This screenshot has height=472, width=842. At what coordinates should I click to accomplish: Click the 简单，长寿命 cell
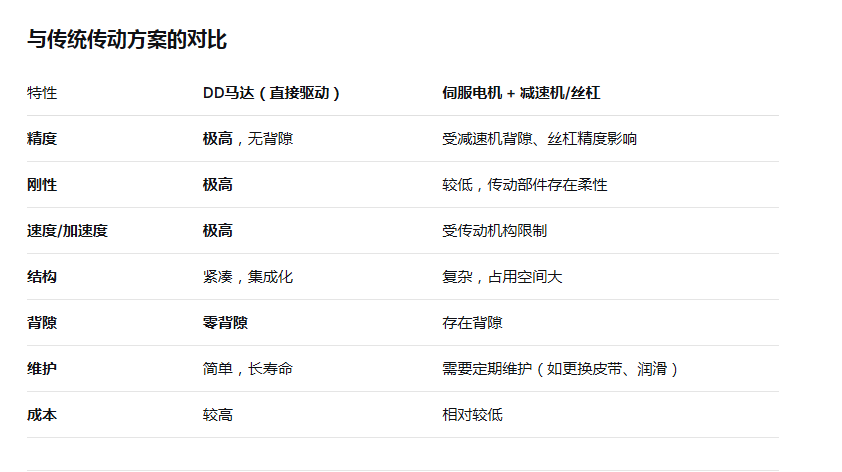248,369
